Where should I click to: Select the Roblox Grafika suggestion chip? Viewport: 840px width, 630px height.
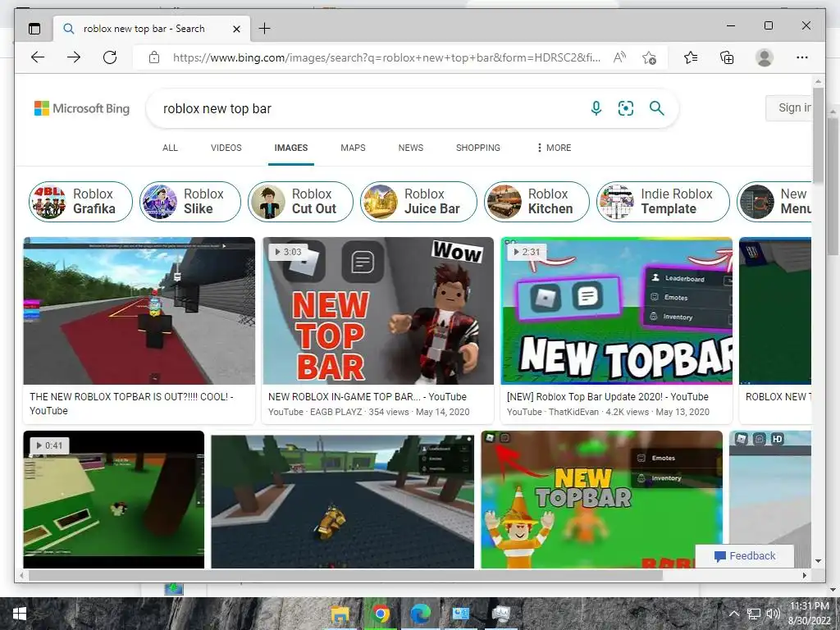pos(80,202)
